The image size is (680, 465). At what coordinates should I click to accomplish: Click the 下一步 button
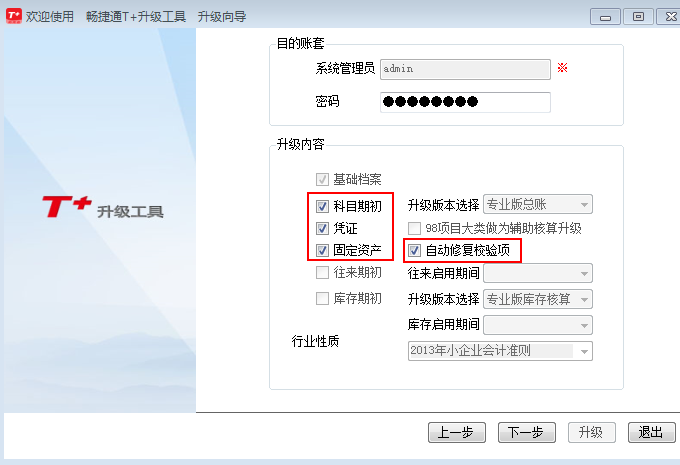[x=526, y=432]
